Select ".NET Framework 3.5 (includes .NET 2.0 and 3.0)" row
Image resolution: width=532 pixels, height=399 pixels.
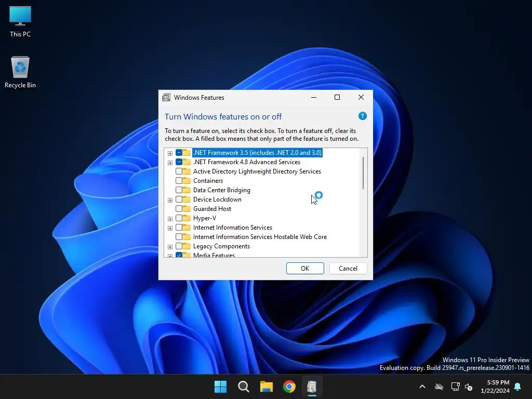tap(257, 153)
